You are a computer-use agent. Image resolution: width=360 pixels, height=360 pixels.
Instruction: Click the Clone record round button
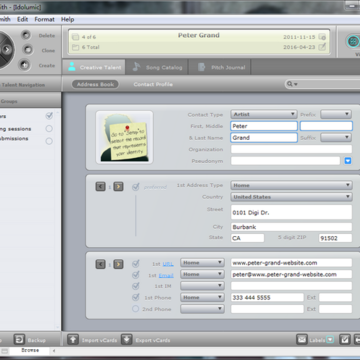coord(27,50)
